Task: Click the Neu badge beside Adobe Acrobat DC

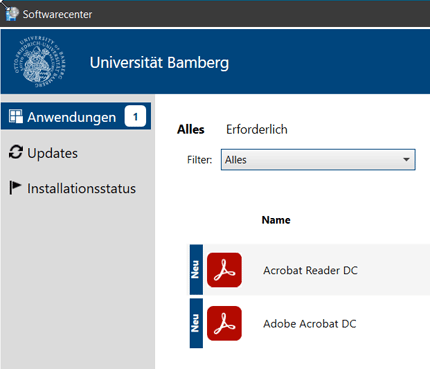Action: click(x=196, y=323)
